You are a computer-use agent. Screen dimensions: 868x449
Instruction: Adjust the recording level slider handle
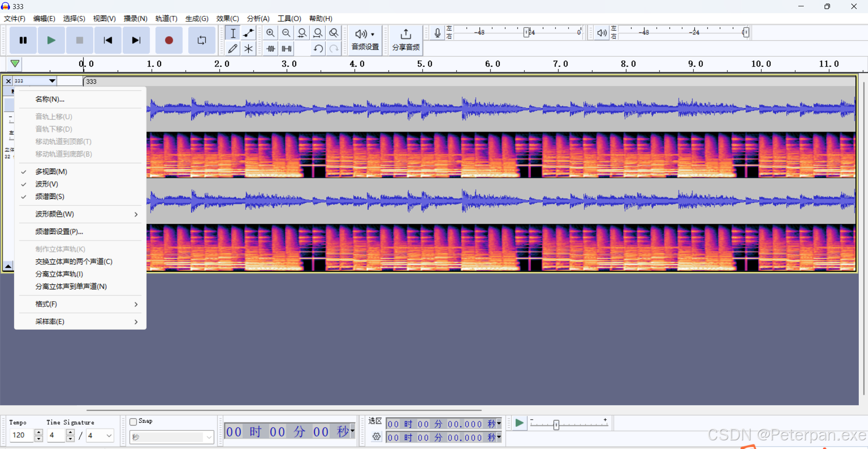tap(526, 33)
